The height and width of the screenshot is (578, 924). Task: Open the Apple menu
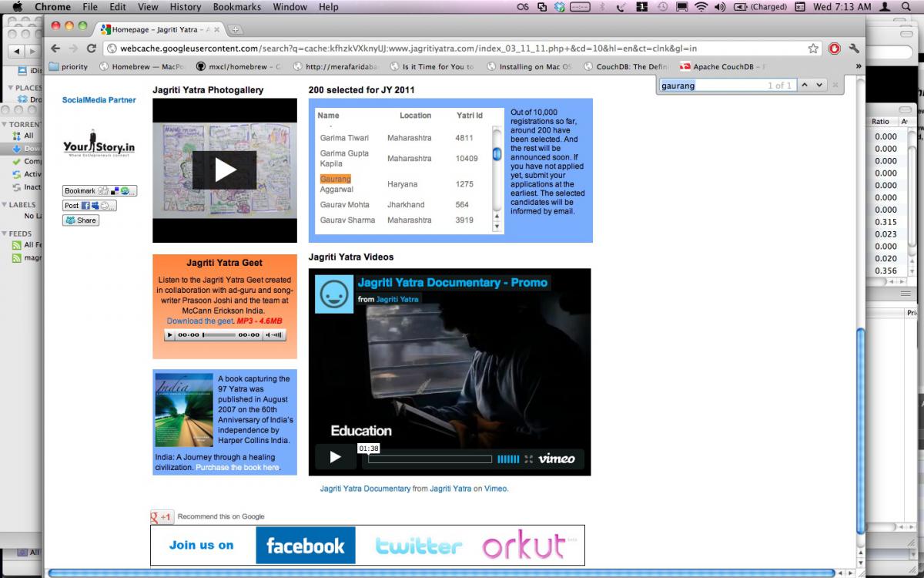pyautogui.click(x=17, y=7)
